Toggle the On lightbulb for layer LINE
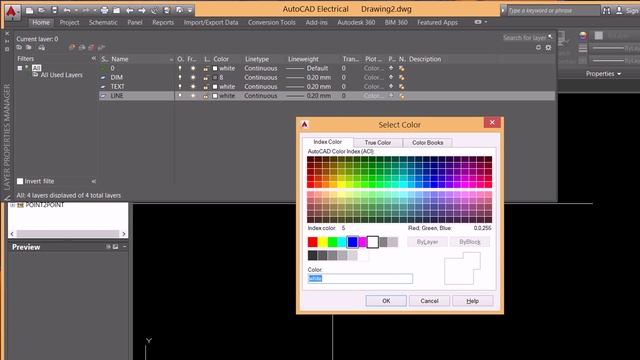 pos(180,96)
